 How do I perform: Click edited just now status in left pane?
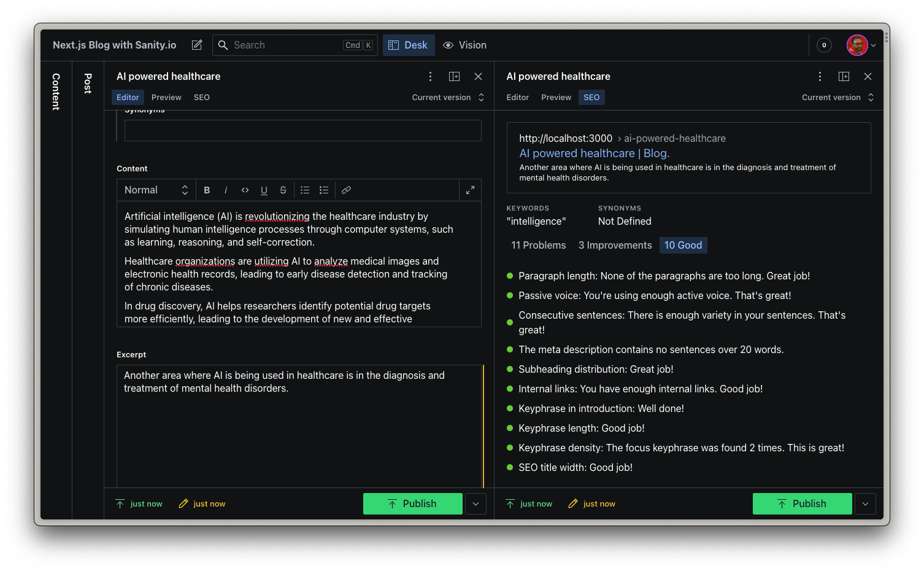pos(202,503)
